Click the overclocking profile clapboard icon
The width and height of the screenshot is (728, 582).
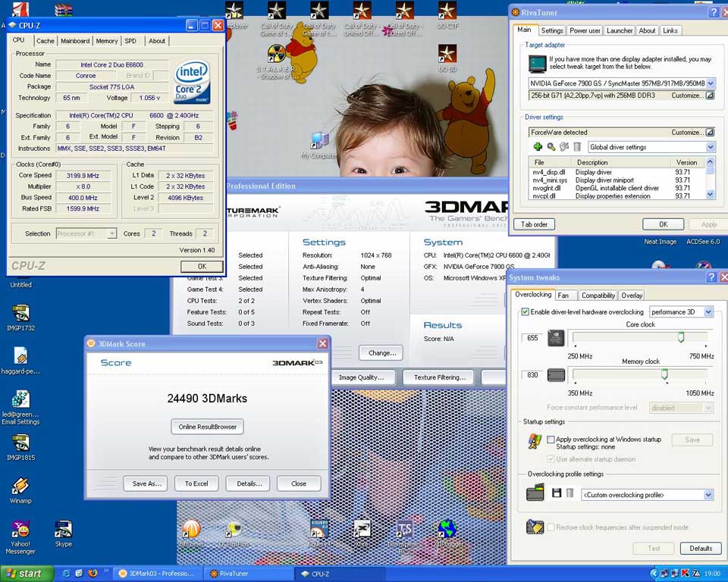point(535,493)
